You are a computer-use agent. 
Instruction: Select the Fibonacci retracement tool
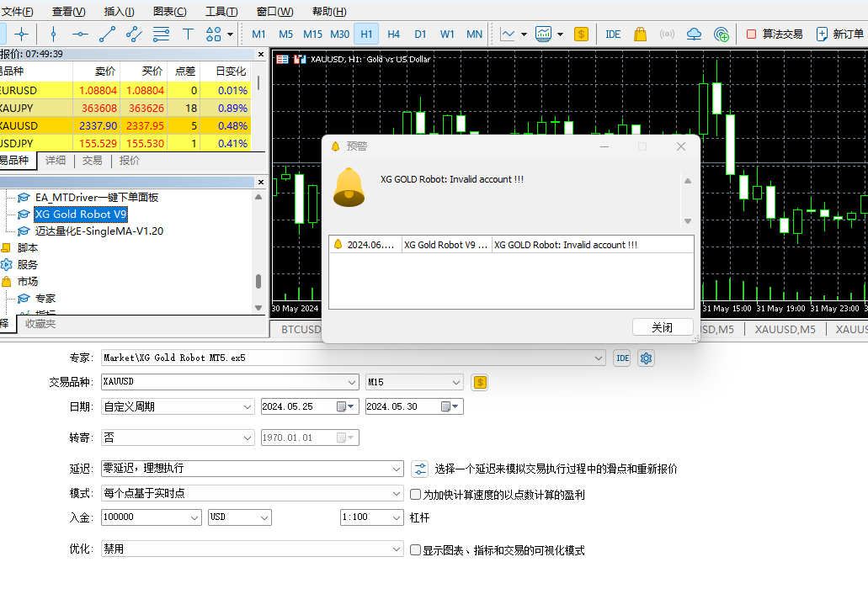coord(161,34)
